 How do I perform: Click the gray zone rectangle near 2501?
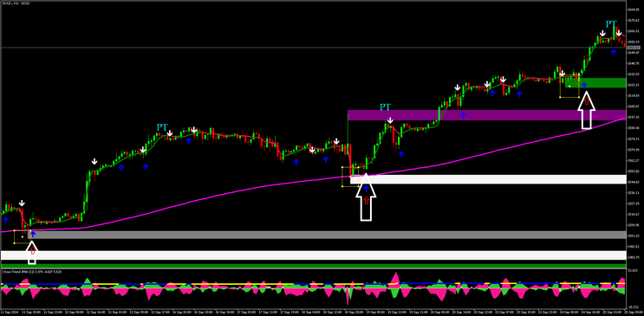pyautogui.click(x=327, y=235)
